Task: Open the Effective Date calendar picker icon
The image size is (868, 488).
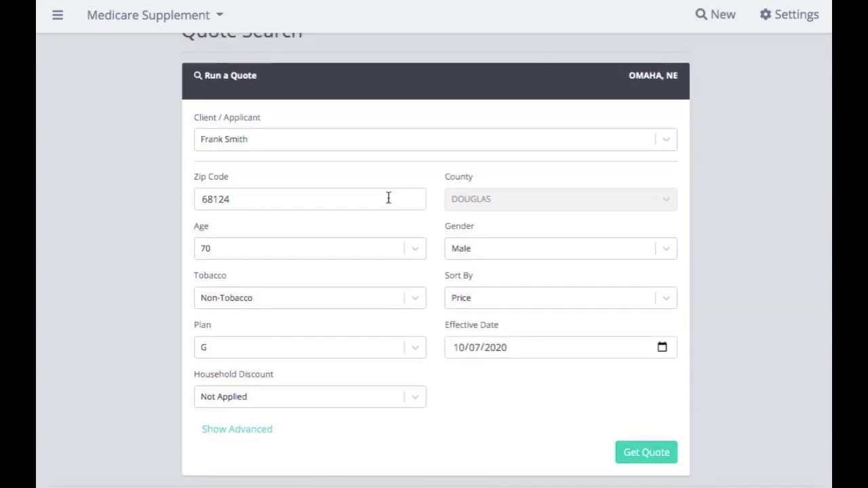Action: tap(663, 347)
